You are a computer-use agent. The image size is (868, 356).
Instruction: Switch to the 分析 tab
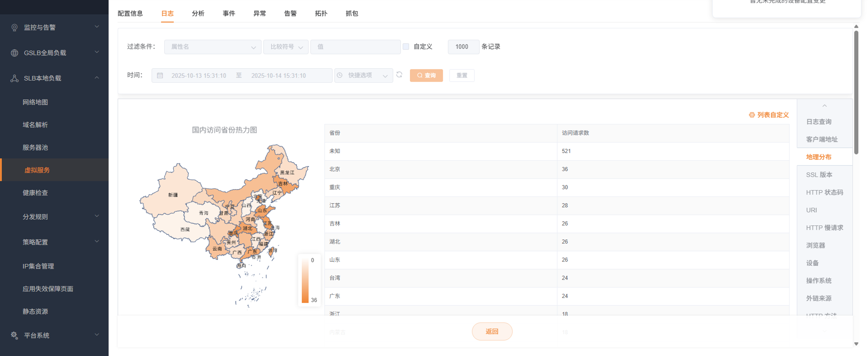tap(198, 13)
